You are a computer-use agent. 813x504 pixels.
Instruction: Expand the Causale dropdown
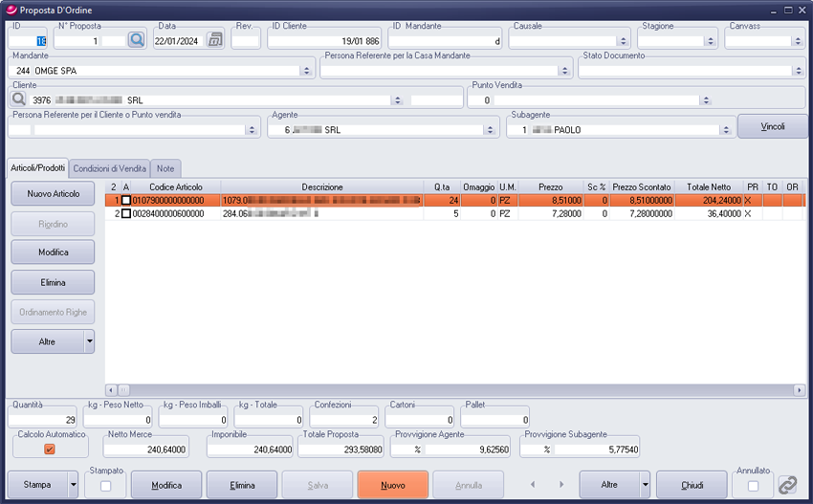tap(623, 42)
